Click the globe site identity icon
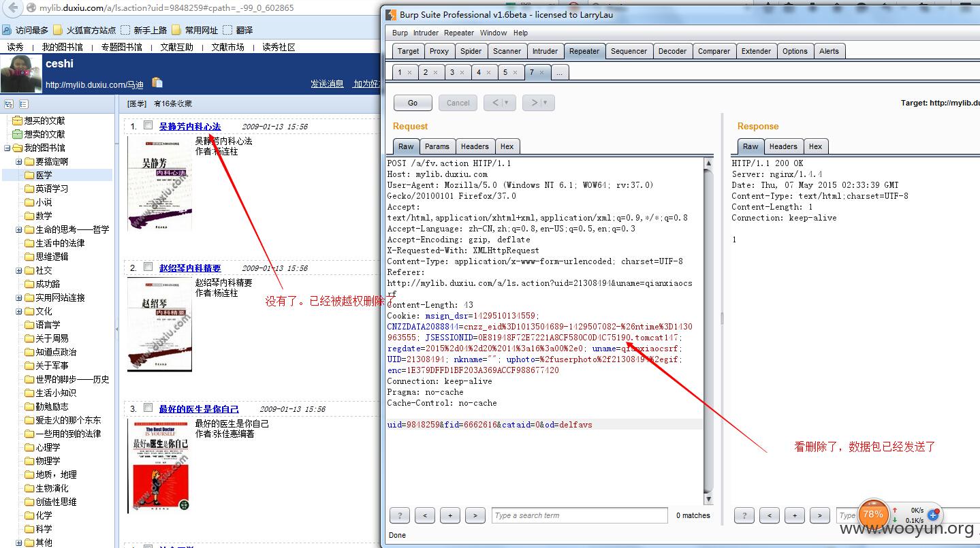 point(31,8)
